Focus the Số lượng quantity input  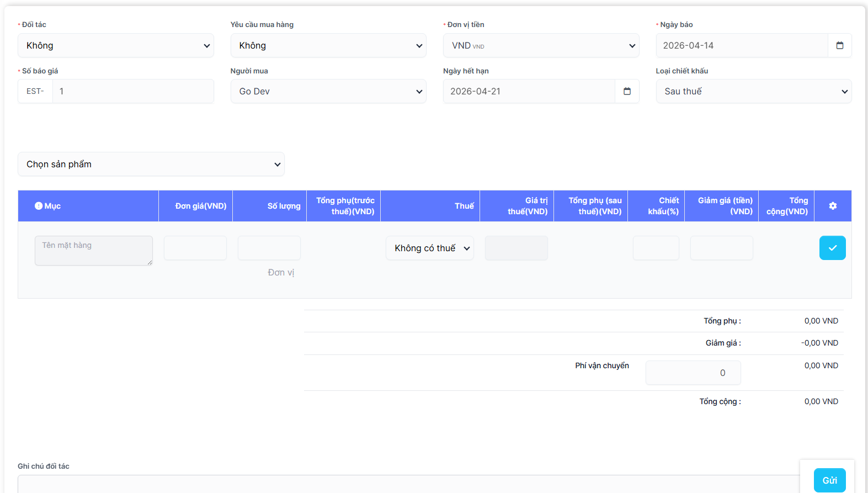(x=269, y=248)
